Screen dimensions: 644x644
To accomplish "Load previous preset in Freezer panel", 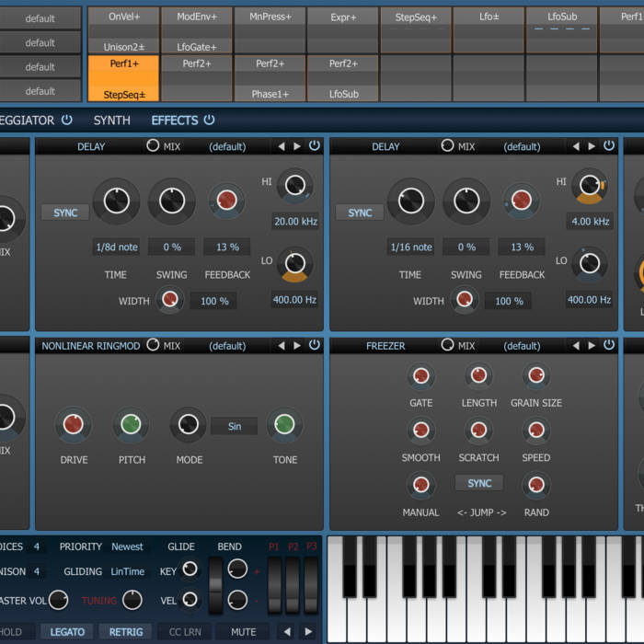I will point(576,346).
